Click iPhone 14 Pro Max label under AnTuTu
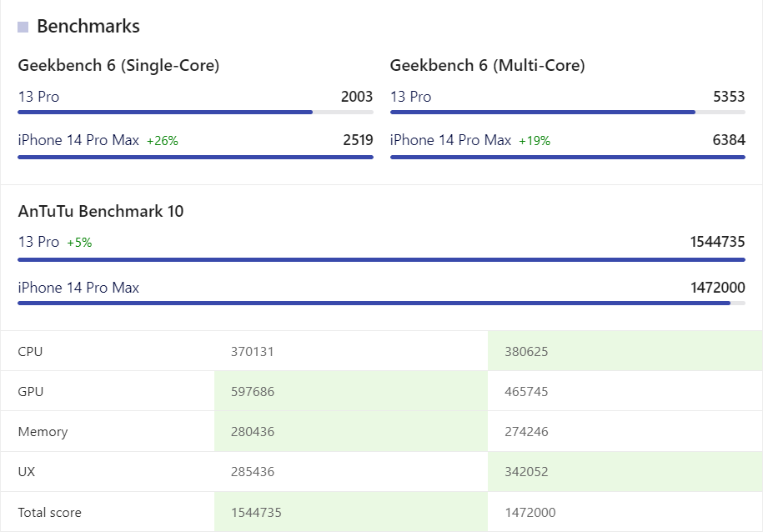The image size is (763, 532). (78, 288)
